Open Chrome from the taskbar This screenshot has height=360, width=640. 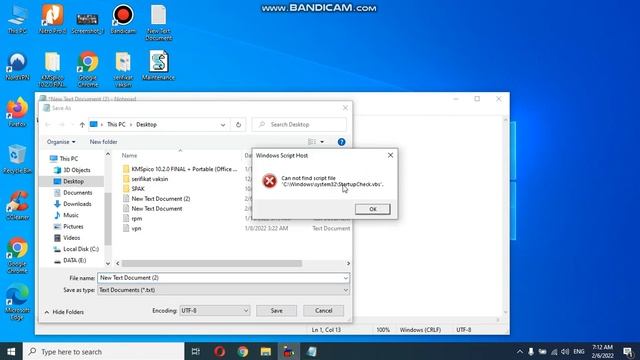click(x=243, y=351)
